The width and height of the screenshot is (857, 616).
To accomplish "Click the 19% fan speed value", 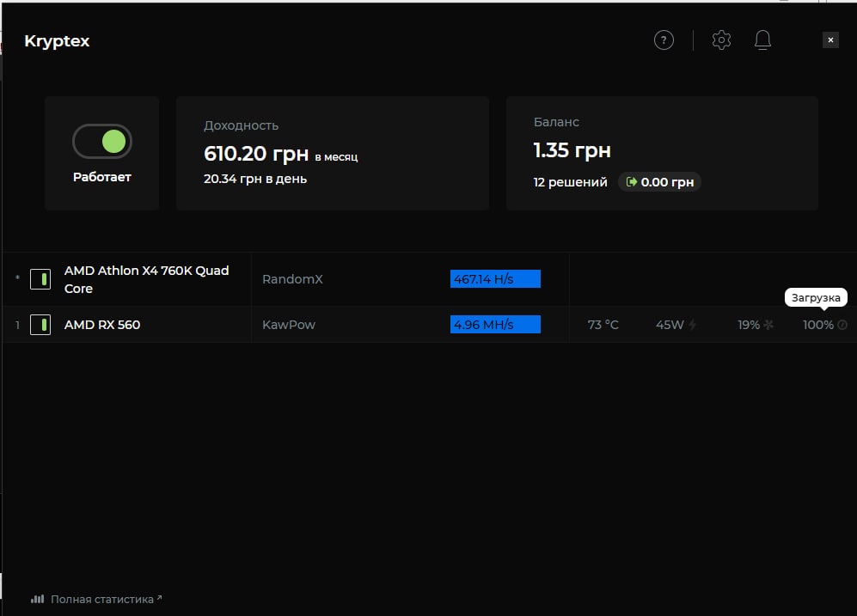I will click(x=748, y=325).
